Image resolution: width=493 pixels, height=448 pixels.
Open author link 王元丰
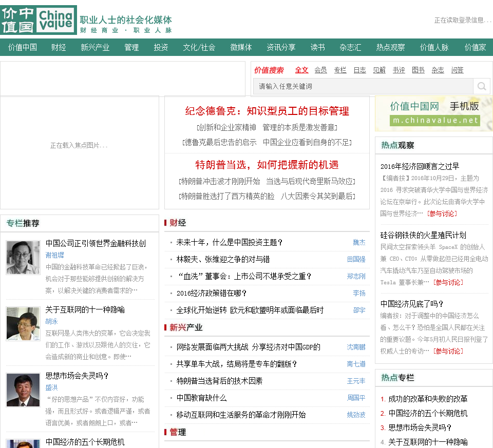click(356, 381)
